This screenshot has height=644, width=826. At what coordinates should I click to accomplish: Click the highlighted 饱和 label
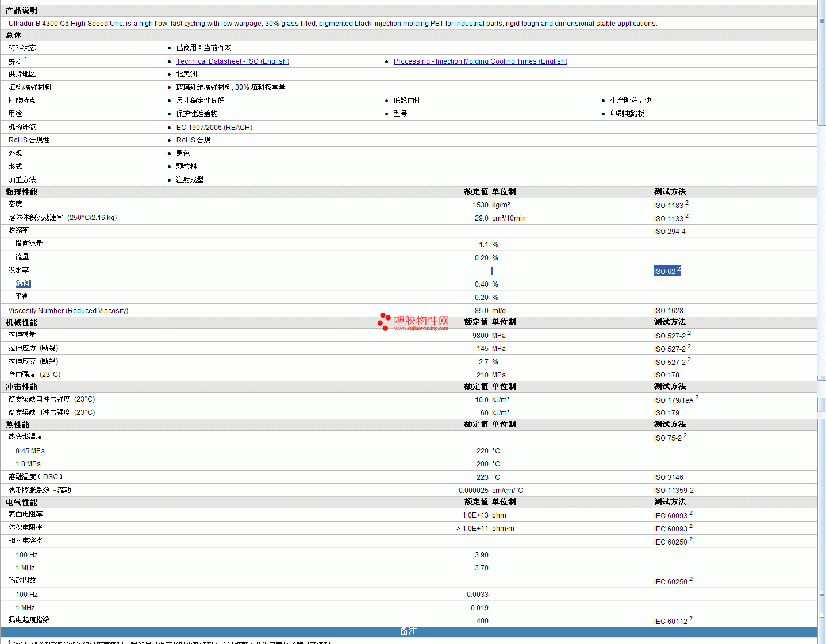pyautogui.click(x=23, y=283)
